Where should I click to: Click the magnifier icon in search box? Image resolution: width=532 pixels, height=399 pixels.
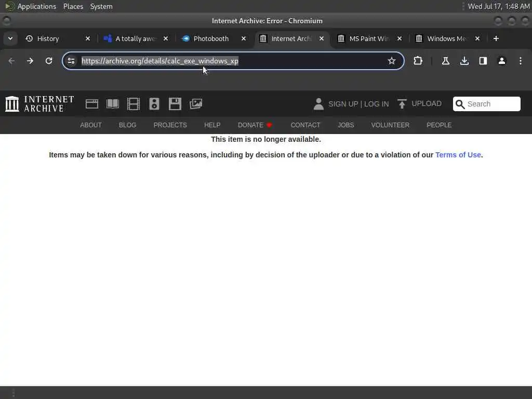(460, 104)
